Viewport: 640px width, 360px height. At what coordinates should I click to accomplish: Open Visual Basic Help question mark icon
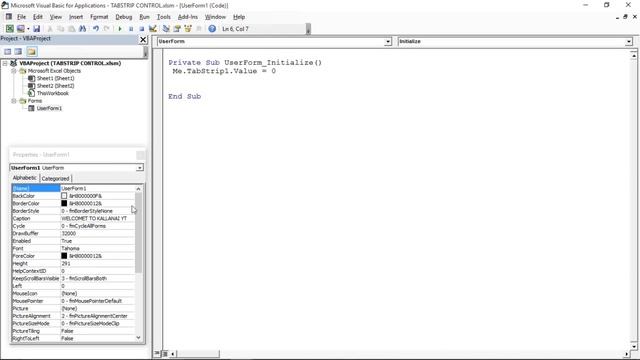[212, 29]
